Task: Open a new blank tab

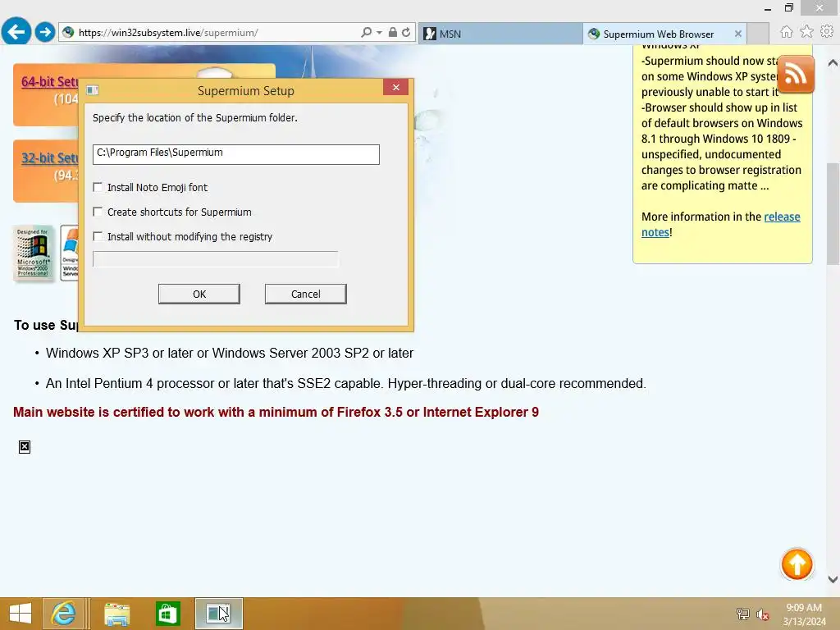Action: click(x=758, y=34)
